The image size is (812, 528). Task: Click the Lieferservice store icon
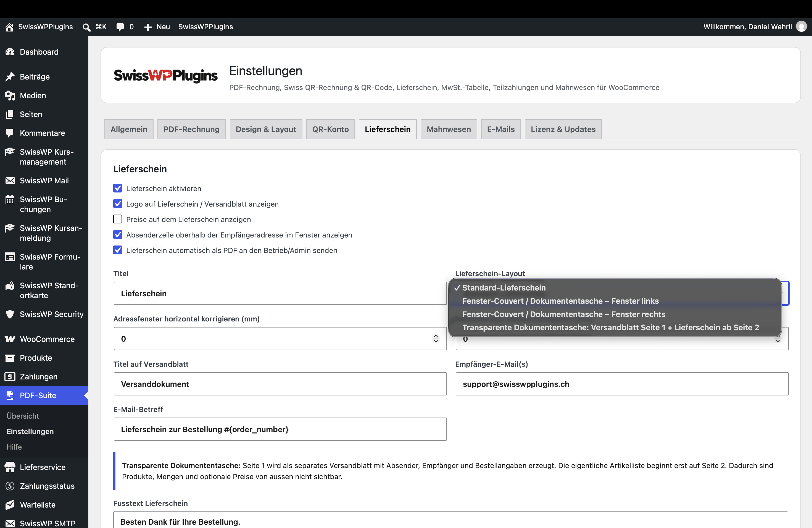[10, 467]
